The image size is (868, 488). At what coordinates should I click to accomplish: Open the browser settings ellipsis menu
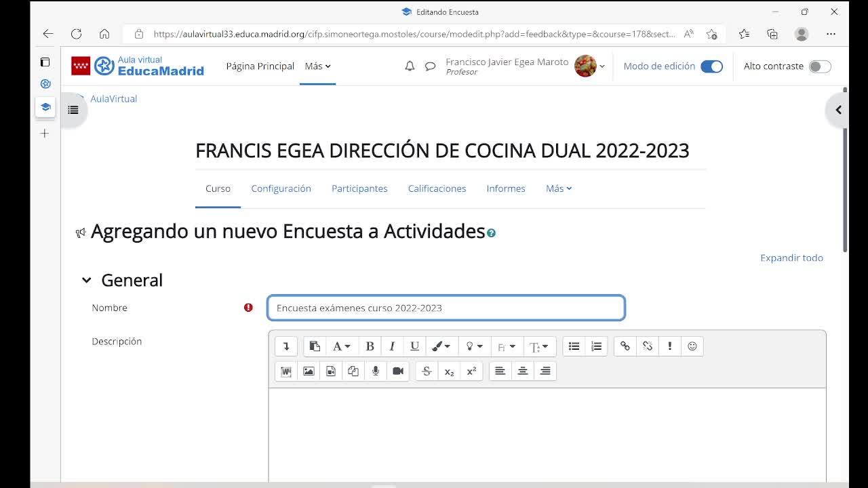[x=831, y=34]
